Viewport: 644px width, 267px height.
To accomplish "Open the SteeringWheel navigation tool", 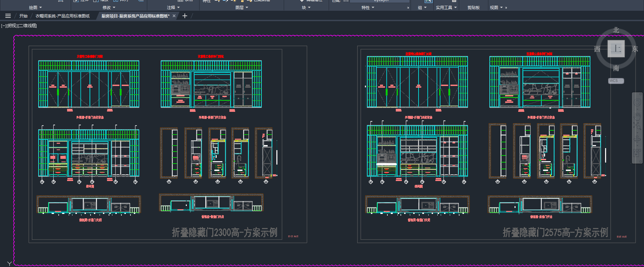I will 637,102.
